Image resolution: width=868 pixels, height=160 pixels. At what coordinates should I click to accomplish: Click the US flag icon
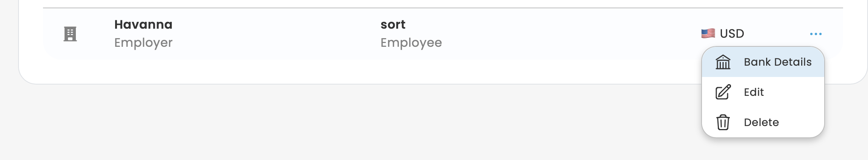708,34
